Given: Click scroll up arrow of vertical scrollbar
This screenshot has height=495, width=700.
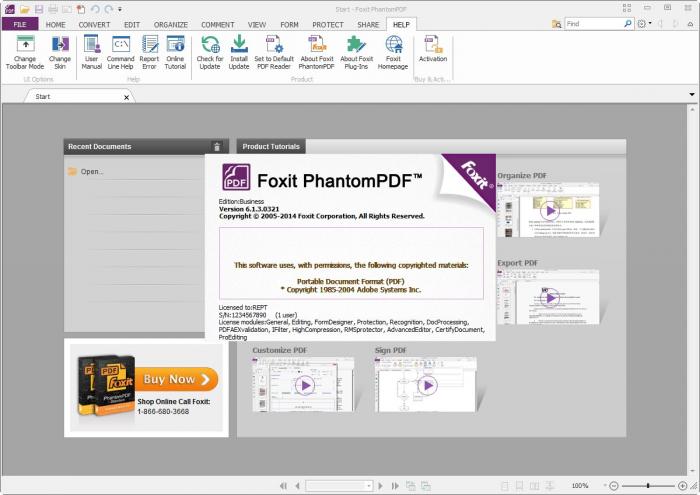Looking at the screenshot, I should [692, 109].
